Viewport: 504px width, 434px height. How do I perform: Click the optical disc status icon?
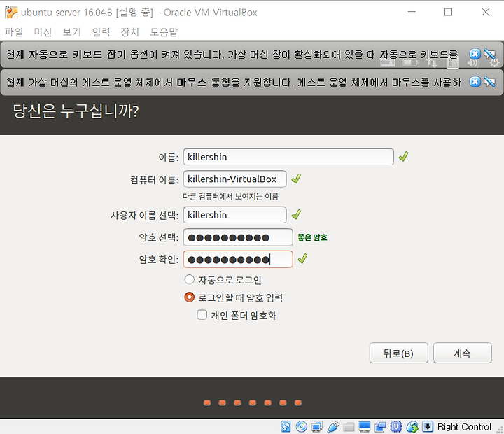(302, 426)
